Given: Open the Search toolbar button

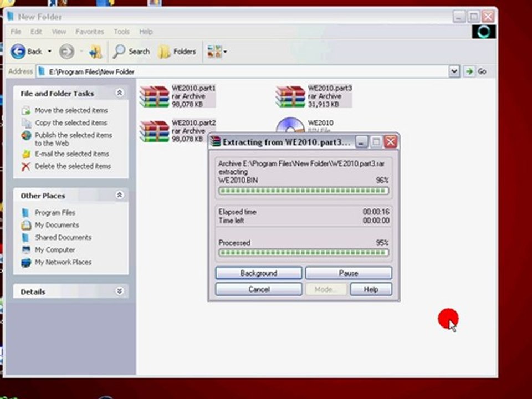Looking at the screenshot, I should pos(132,52).
